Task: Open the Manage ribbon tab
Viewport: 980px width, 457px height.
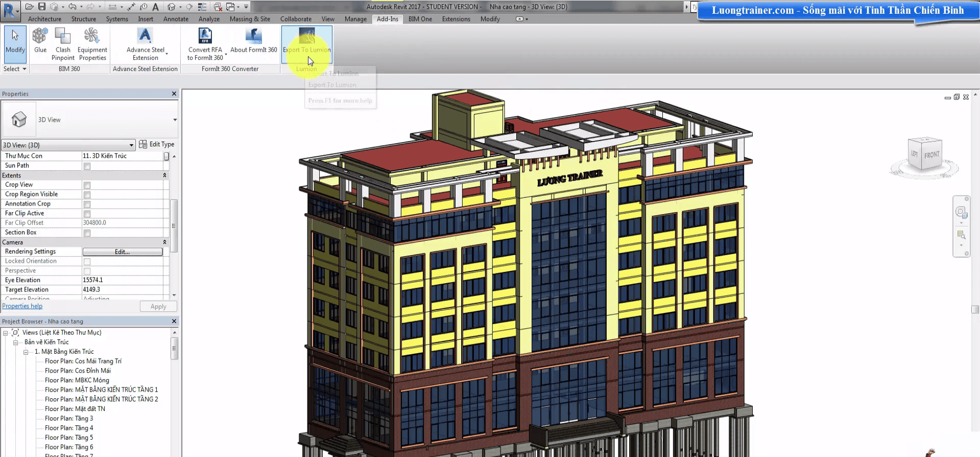Action: 355,19
